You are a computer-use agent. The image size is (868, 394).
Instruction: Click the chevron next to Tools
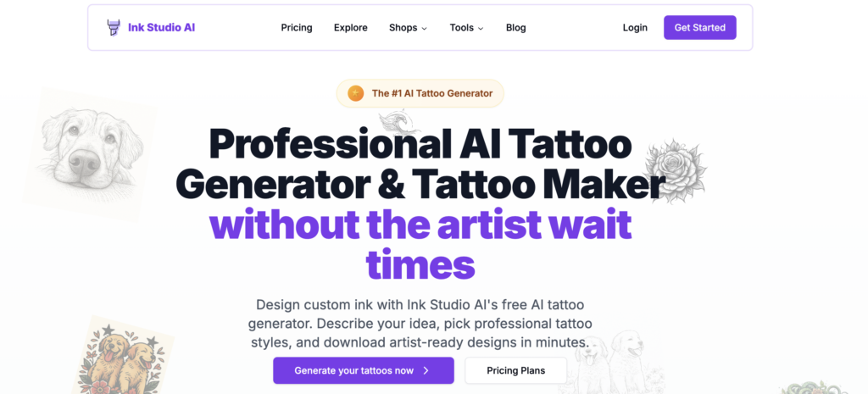(x=481, y=28)
